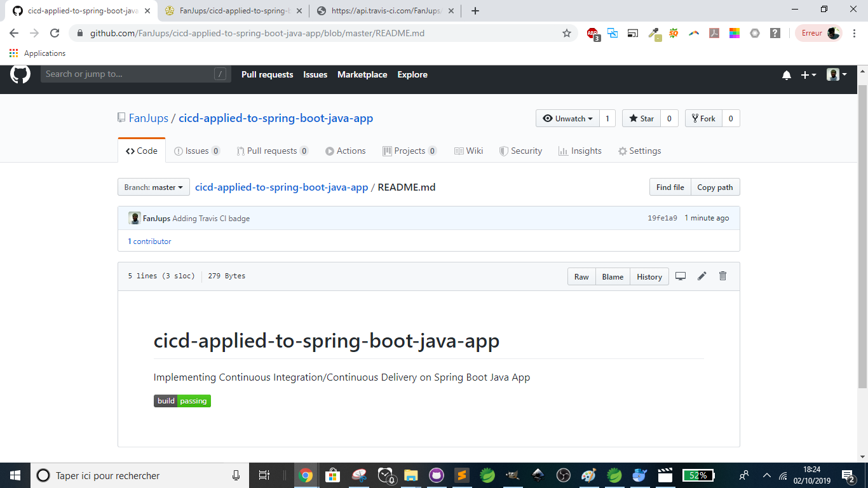Bookmark page with star icon in address bar
Viewport: 868px width, 488px height.
point(567,33)
